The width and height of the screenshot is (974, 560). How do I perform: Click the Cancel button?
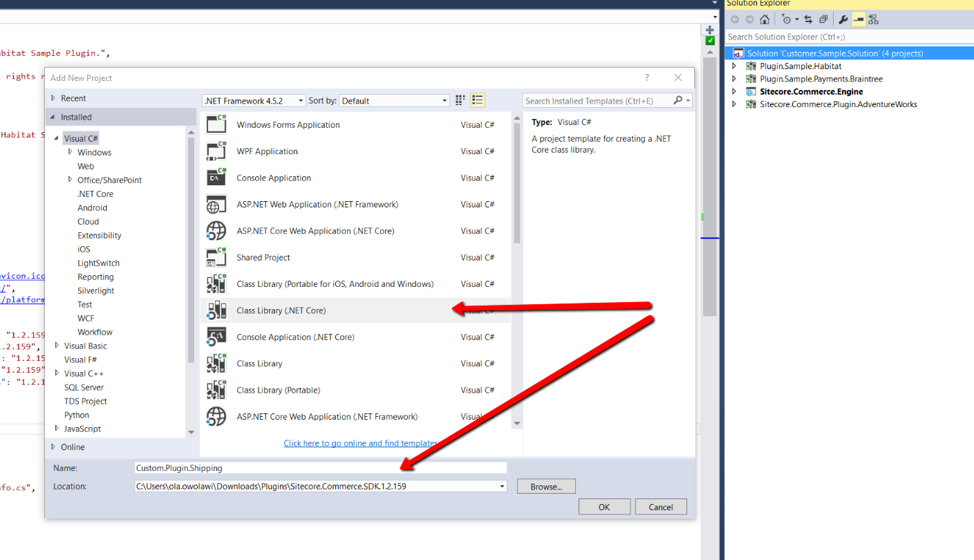[661, 507]
